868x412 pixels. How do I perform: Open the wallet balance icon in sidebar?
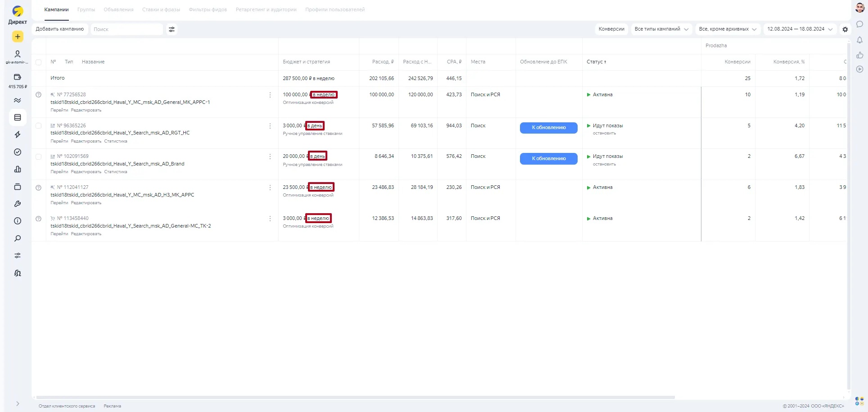pyautogui.click(x=18, y=77)
